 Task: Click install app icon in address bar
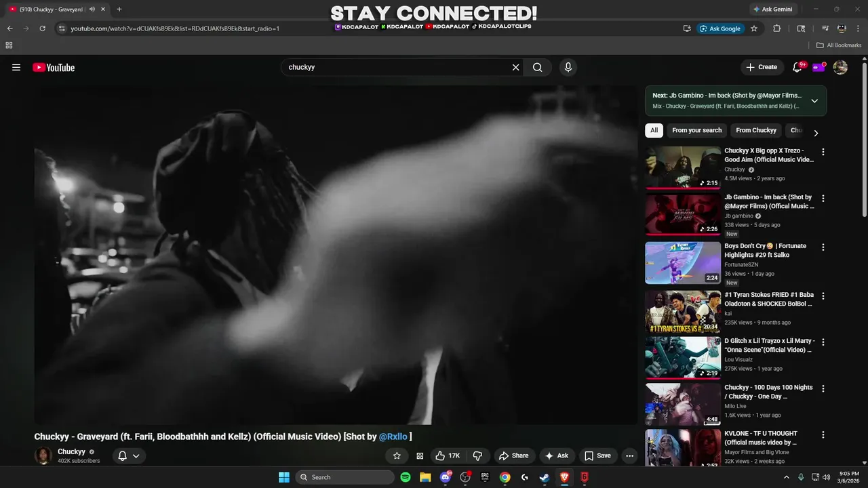pyautogui.click(x=687, y=28)
